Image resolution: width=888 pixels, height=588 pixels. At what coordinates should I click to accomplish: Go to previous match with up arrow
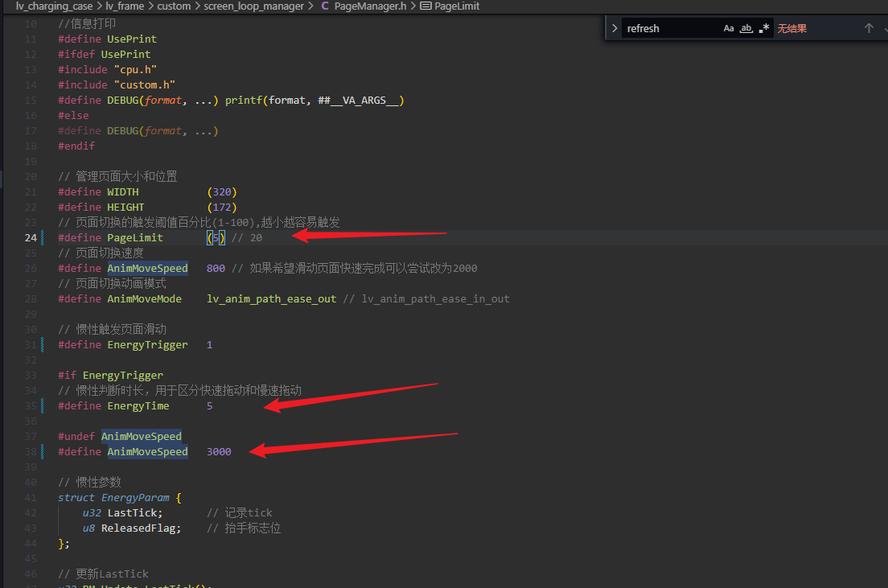click(x=869, y=28)
